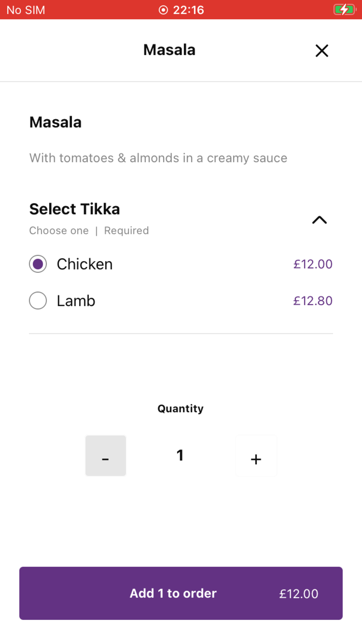Choose the Lamb radio button
The width and height of the screenshot is (362, 644).
click(38, 300)
